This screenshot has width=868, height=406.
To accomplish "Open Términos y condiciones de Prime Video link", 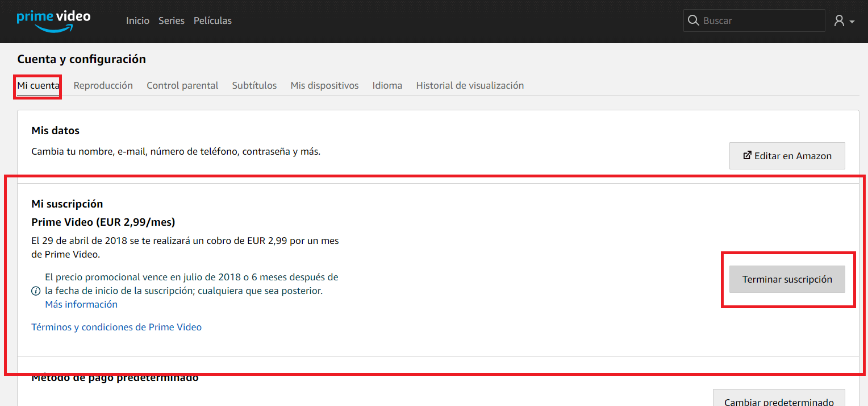I will point(116,327).
